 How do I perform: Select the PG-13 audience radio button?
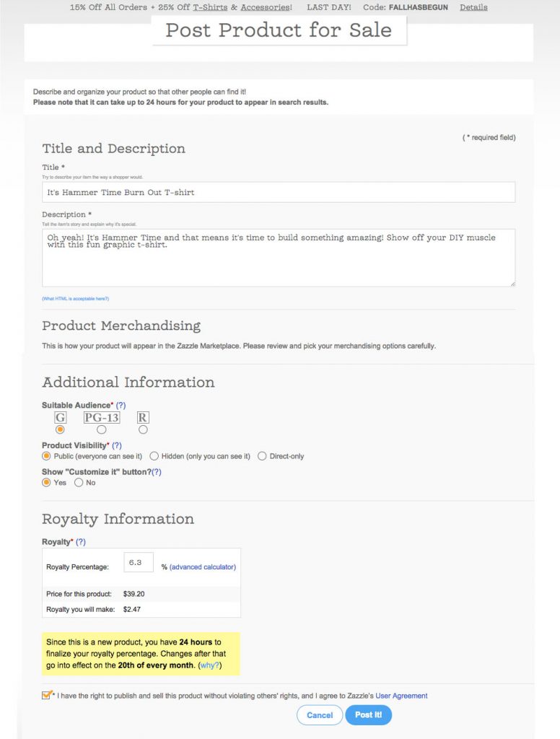click(x=101, y=430)
